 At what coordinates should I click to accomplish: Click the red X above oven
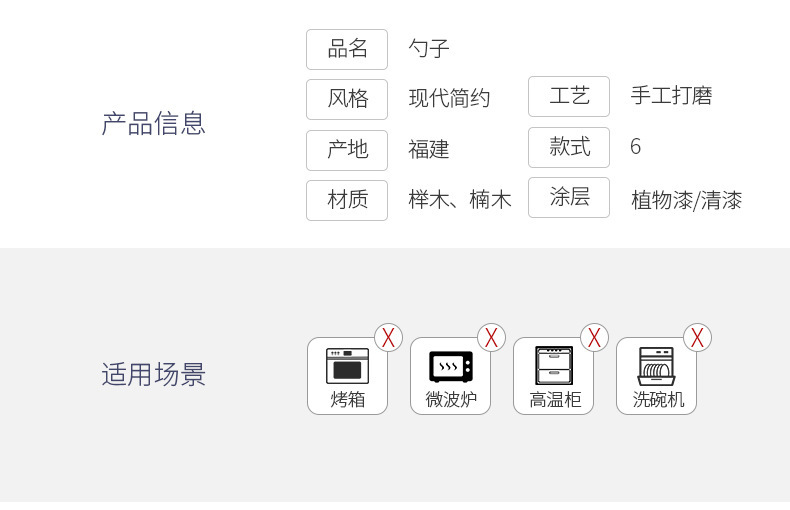coord(388,338)
